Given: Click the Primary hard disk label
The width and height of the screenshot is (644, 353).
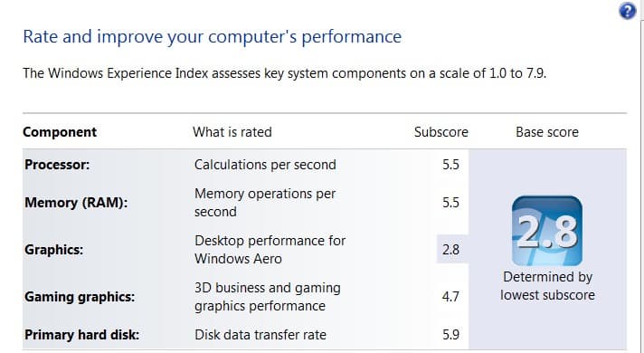Looking at the screenshot, I should pos(81,335).
